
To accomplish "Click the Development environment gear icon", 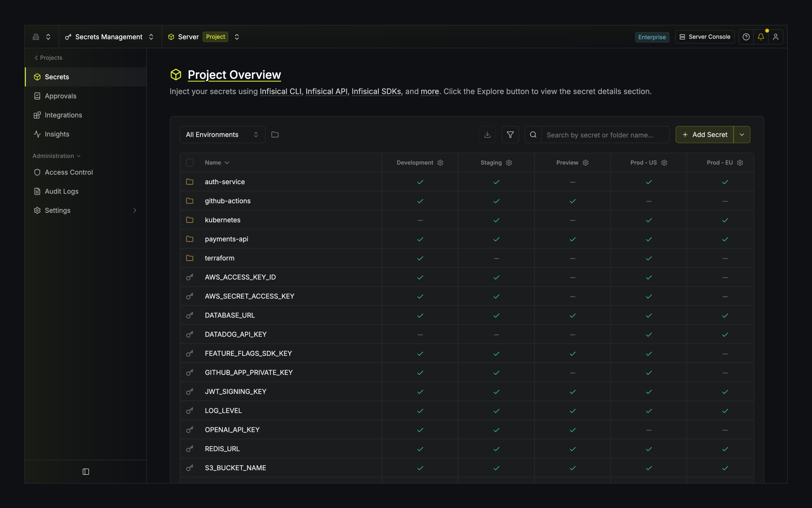I will coord(440,163).
